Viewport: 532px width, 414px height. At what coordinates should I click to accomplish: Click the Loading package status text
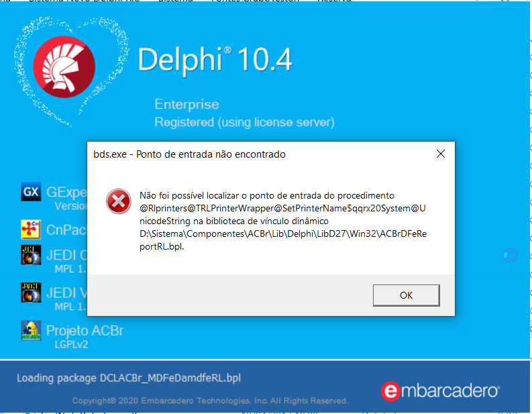[129, 378]
